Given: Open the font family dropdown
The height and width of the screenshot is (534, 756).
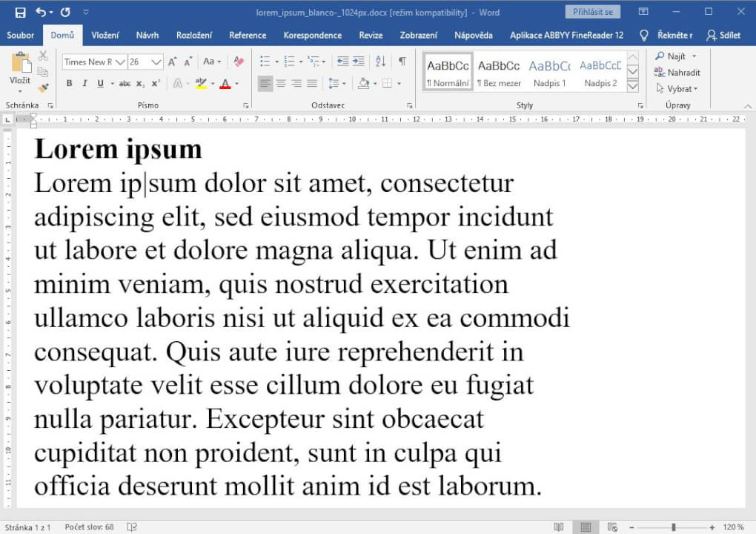Looking at the screenshot, I should (x=121, y=60).
